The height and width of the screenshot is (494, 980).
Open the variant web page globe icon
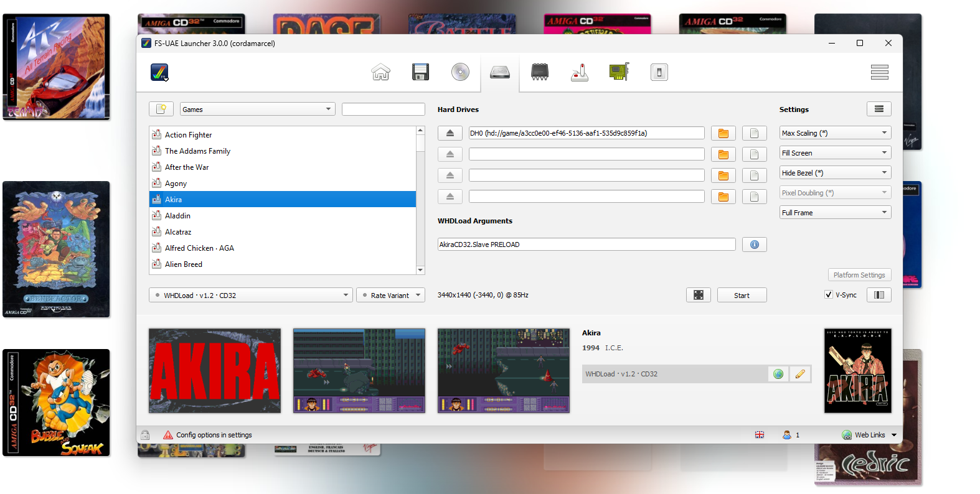tap(778, 374)
